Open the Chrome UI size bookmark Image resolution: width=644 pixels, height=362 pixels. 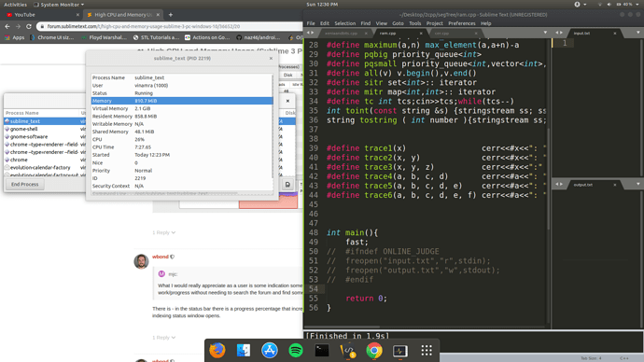(51, 37)
